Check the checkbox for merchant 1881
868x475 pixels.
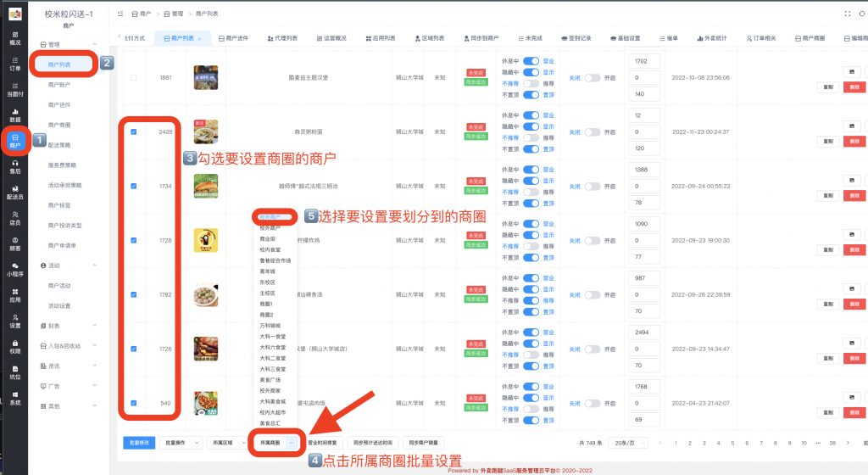[x=133, y=77]
